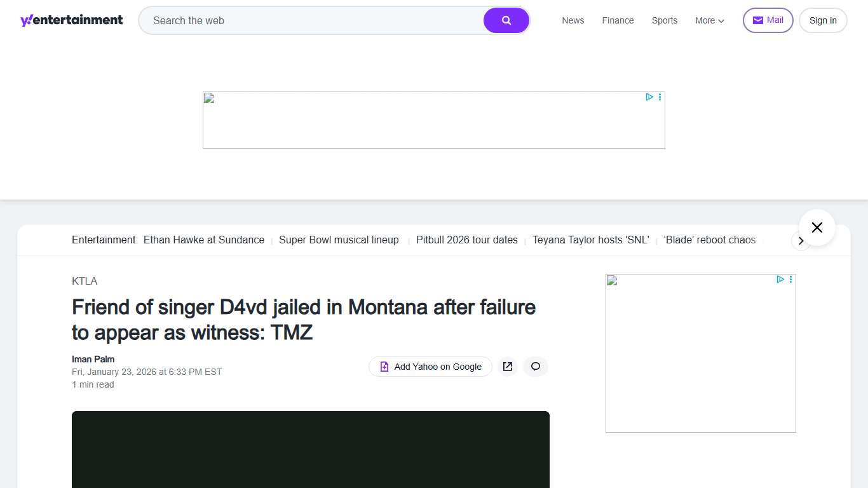
Task: Click the Sign in button
Action: click(823, 20)
